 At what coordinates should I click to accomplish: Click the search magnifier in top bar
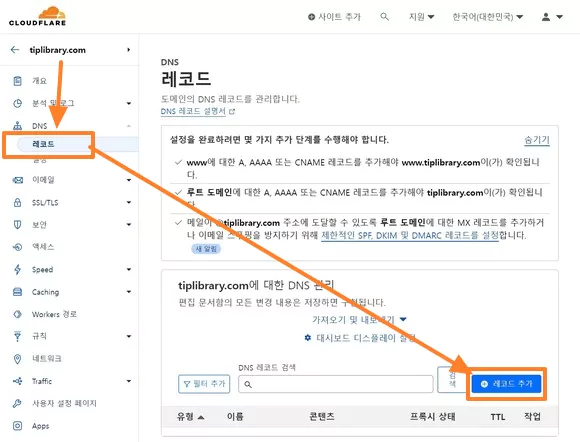pyautogui.click(x=385, y=17)
